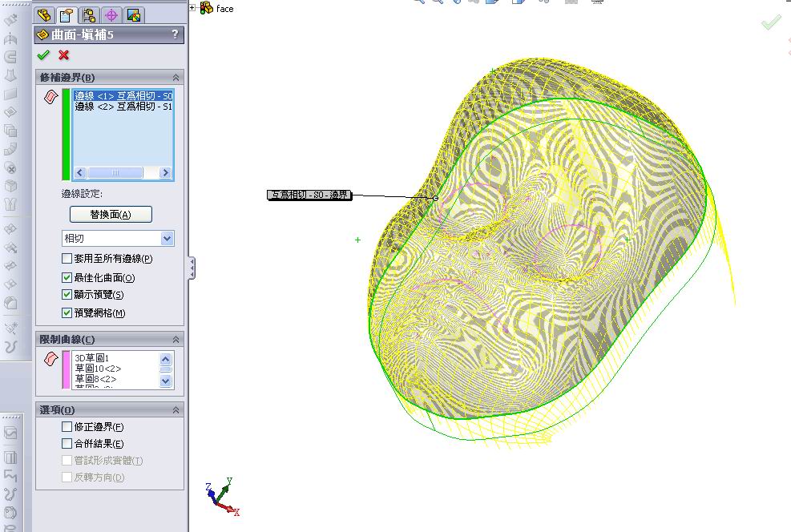The image size is (791, 532).
Task: Select 邊線 <1> 互為相切 list entry
Action: (x=123, y=95)
